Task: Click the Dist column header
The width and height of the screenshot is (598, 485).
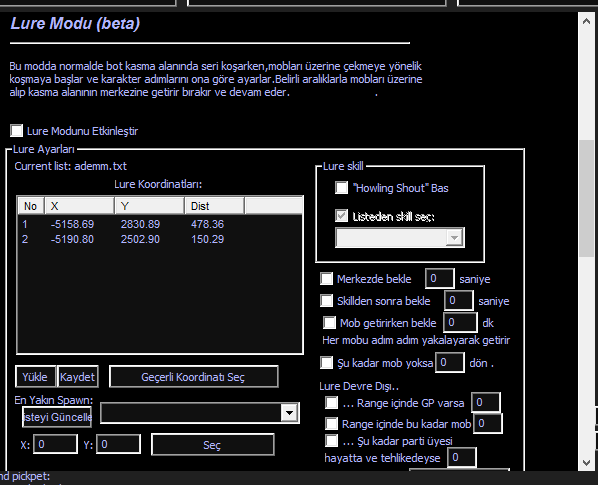Action: point(214,206)
